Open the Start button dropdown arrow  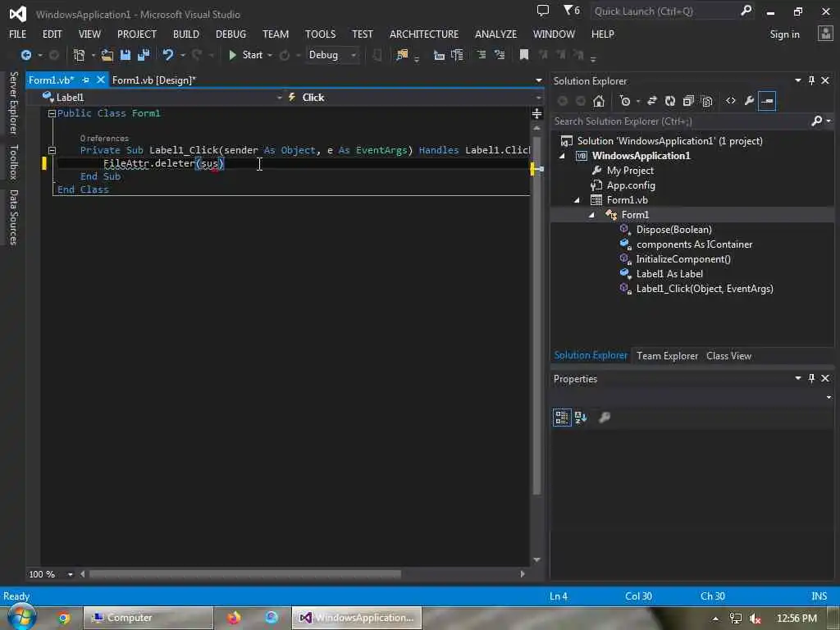point(269,55)
